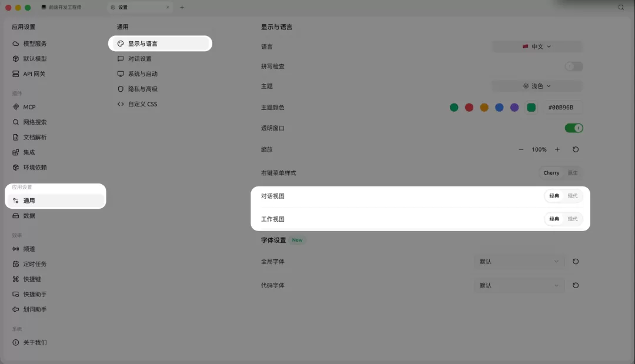Open 快捷键 settings
Image resolution: width=635 pixels, height=364 pixels.
pos(55,279)
